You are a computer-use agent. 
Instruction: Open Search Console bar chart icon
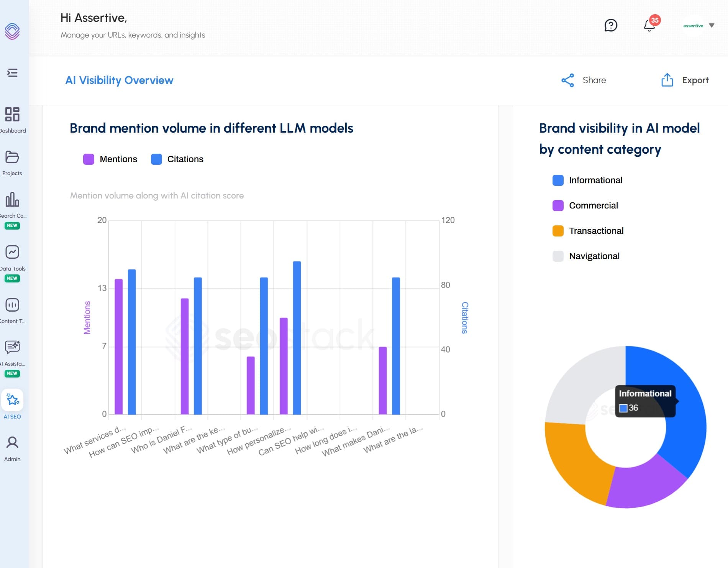tap(12, 199)
